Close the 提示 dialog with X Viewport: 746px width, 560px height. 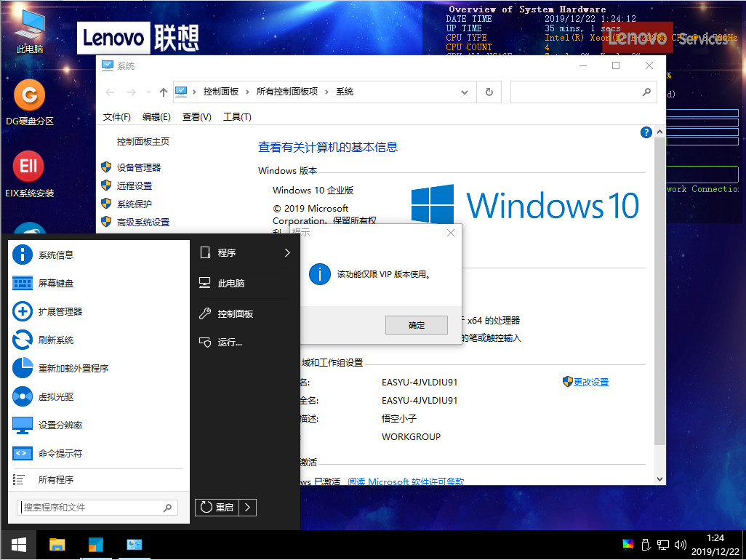tap(451, 233)
